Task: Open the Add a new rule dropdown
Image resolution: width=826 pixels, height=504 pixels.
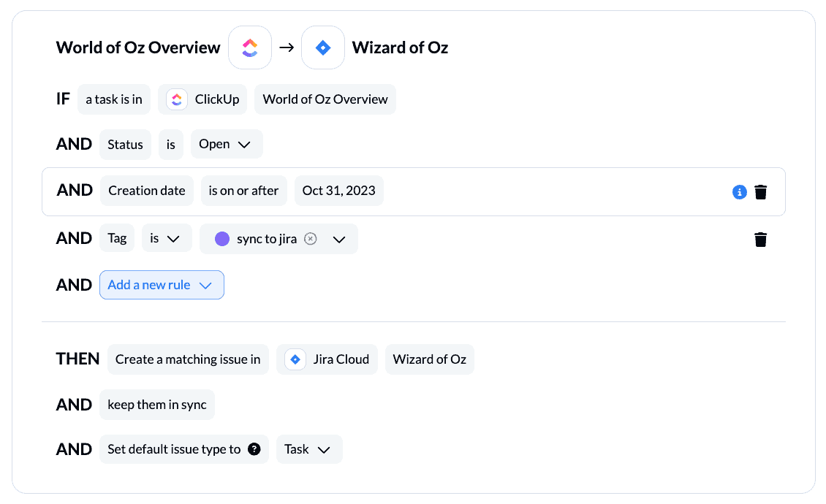Action: tap(162, 285)
